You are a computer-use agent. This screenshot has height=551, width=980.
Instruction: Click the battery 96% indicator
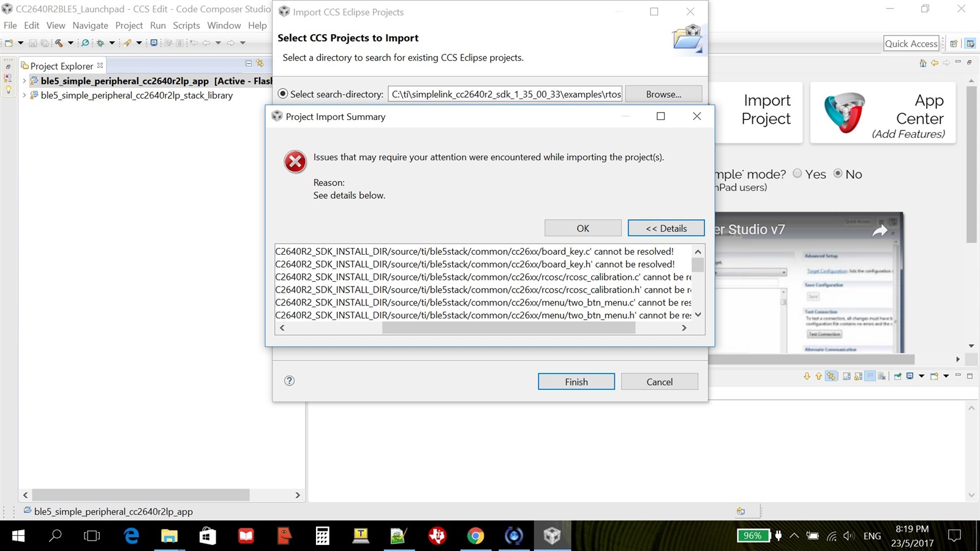[x=753, y=536]
